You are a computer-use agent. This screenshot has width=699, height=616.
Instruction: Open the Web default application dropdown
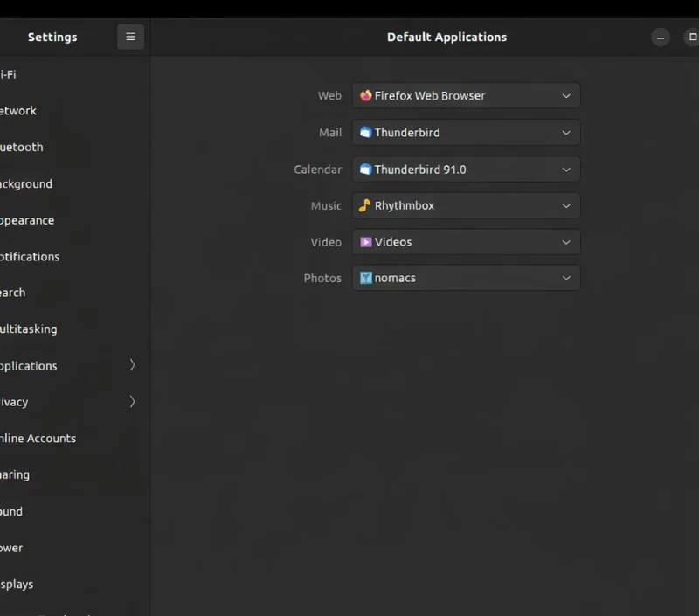(466, 95)
